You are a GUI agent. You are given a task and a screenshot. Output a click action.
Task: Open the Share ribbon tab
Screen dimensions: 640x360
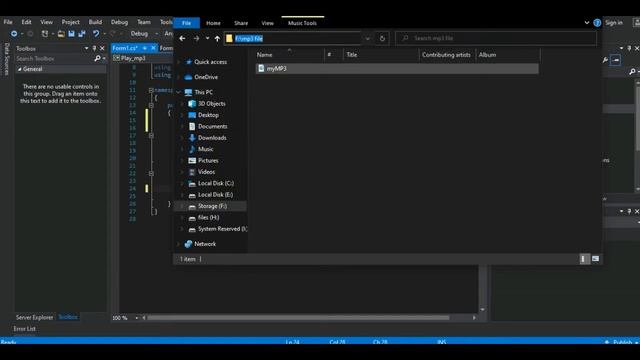pos(241,23)
